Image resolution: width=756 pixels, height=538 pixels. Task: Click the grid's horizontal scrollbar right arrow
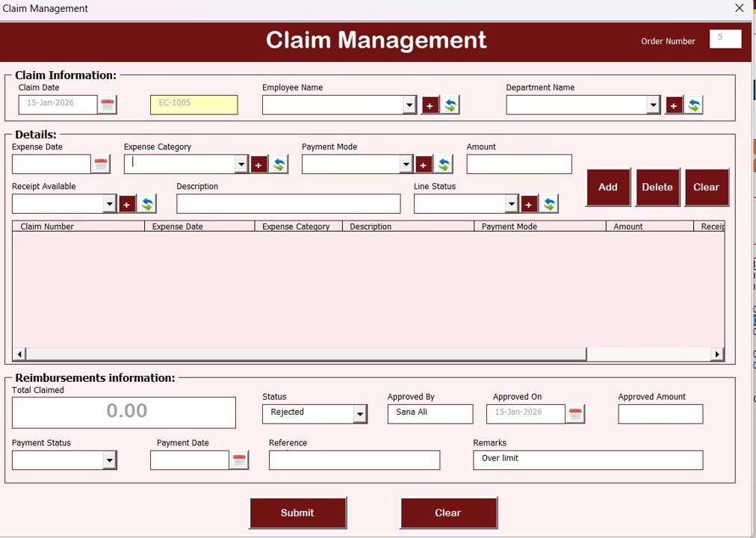tap(717, 353)
